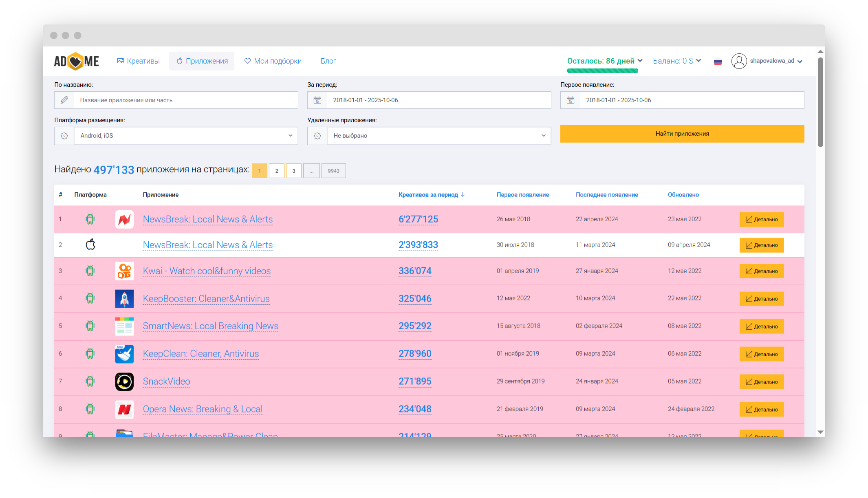Click the SnackVideo app icon
Viewport: 868px width, 498px height.
(x=124, y=382)
